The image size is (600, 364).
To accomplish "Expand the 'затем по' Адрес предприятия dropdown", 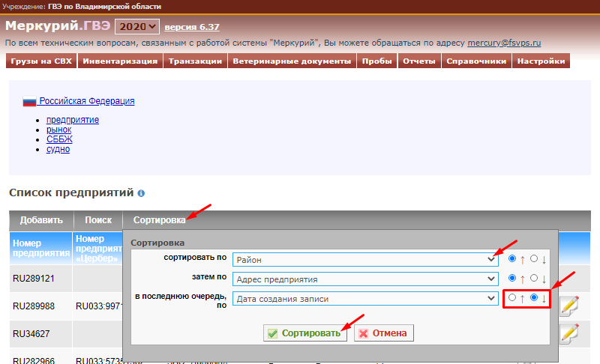I will click(x=365, y=279).
